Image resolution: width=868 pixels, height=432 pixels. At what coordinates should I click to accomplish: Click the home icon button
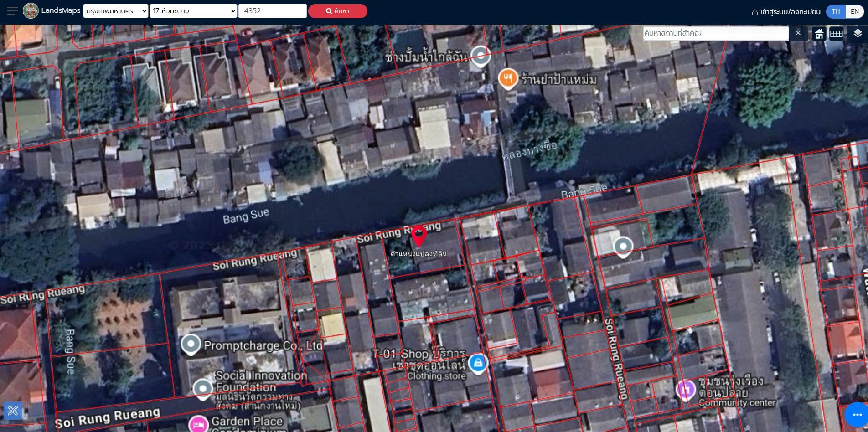tap(819, 34)
